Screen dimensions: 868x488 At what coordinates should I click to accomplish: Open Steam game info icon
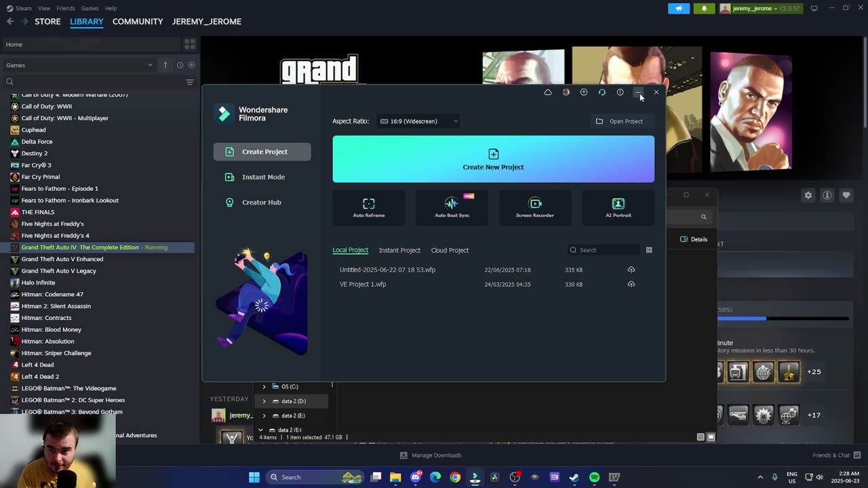(x=827, y=195)
